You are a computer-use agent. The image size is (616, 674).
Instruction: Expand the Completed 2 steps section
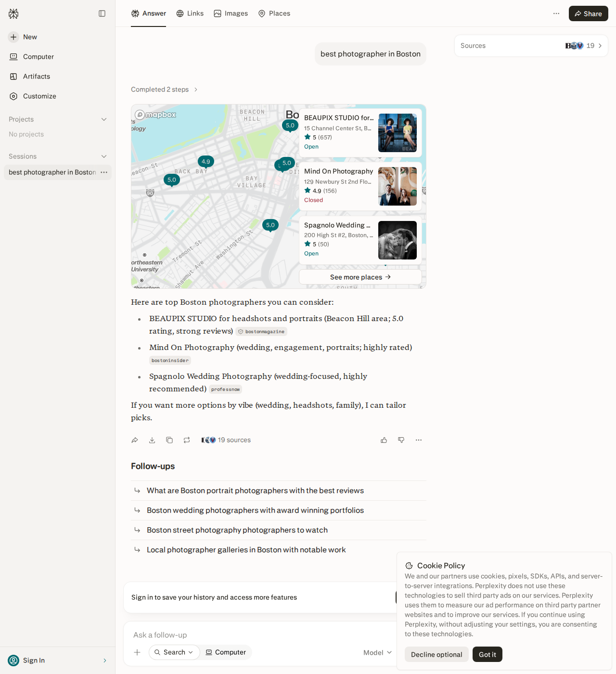(x=165, y=90)
